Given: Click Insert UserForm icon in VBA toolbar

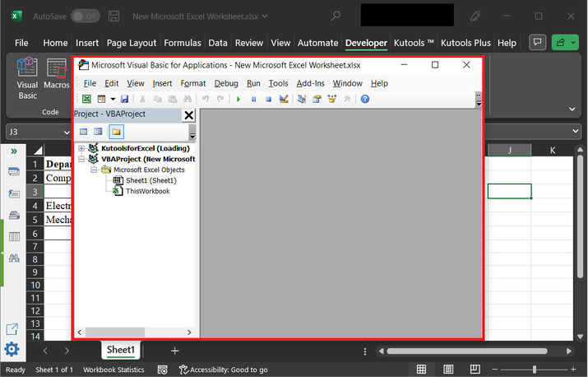Looking at the screenshot, I should (102, 99).
